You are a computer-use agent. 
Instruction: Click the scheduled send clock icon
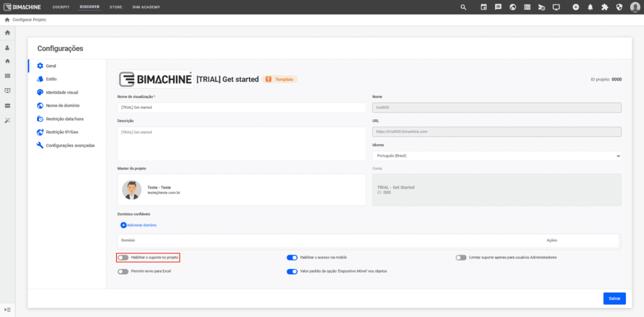pyautogui.click(x=541, y=8)
